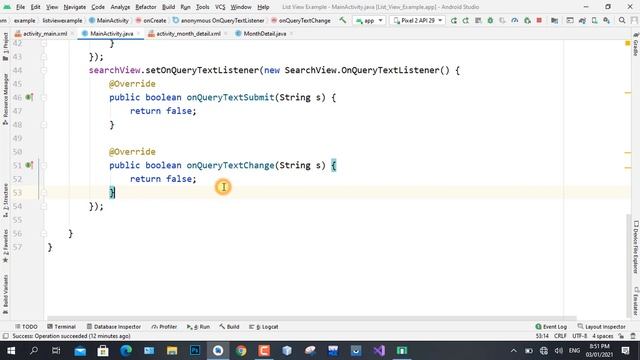The width and height of the screenshot is (640, 360).
Task: Start debugging with the green bug icon
Action: tap(490, 20)
